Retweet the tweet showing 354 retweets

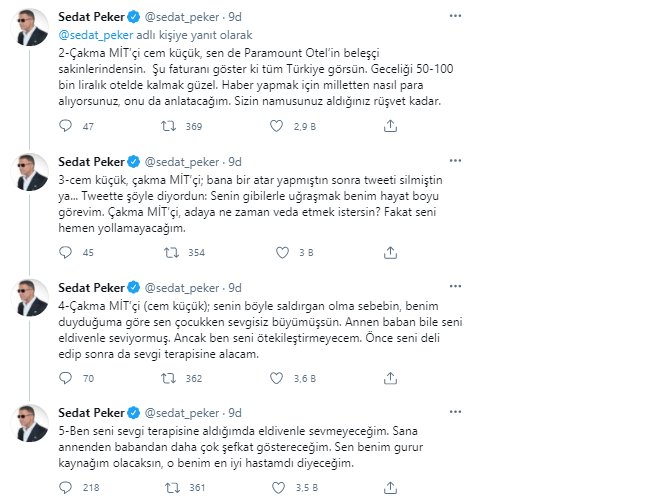[171, 252]
